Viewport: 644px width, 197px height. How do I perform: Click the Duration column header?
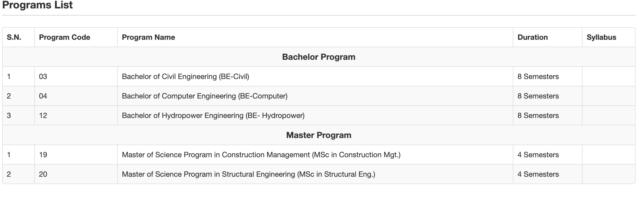pyautogui.click(x=533, y=37)
